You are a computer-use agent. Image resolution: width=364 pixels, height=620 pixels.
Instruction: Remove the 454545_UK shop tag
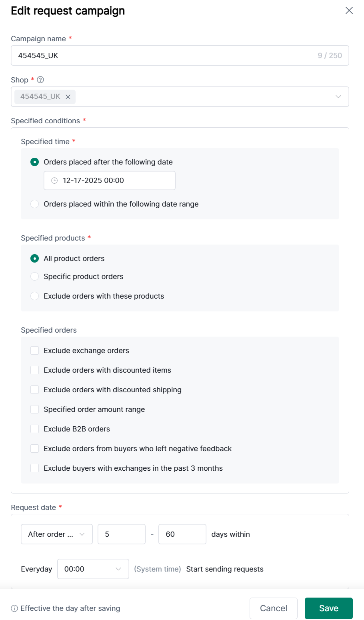[68, 97]
